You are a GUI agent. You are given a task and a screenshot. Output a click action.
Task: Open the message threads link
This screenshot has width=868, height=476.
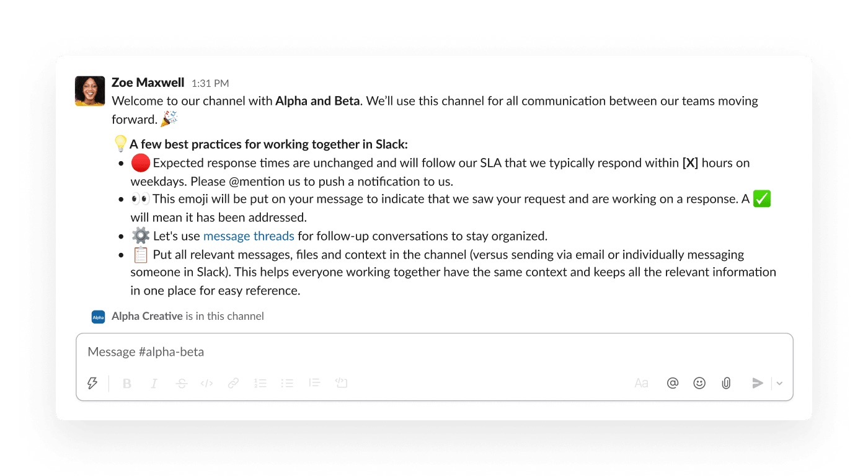tap(249, 236)
